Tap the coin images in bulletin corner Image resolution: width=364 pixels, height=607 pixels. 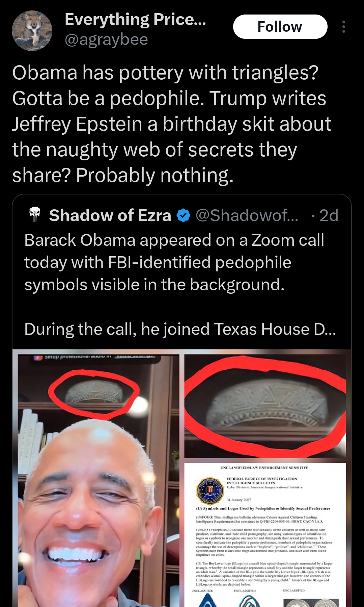[x=311, y=603]
